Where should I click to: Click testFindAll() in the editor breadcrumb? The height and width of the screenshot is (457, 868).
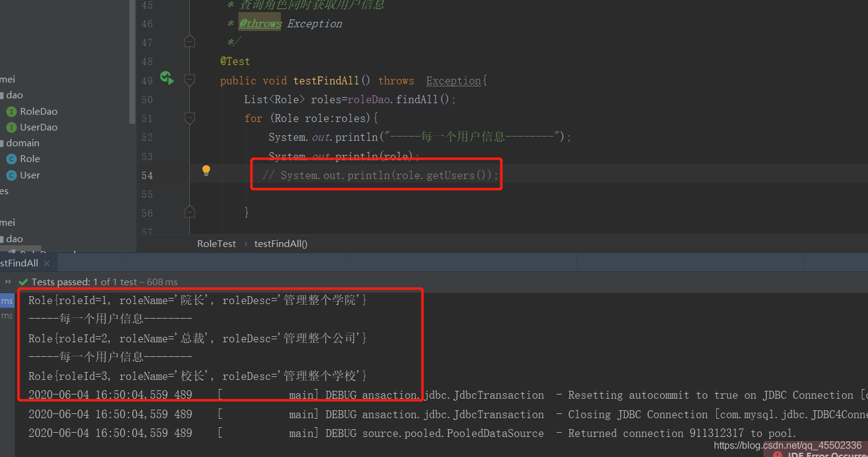tap(281, 243)
